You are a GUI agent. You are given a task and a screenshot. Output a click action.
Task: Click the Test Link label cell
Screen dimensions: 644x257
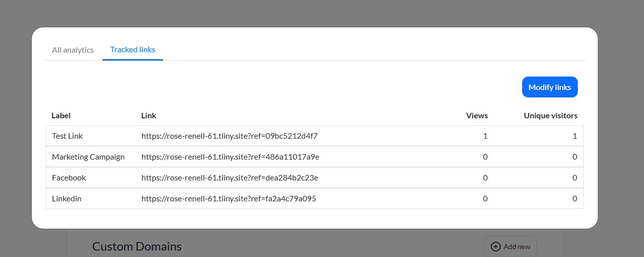tap(69, 136)
